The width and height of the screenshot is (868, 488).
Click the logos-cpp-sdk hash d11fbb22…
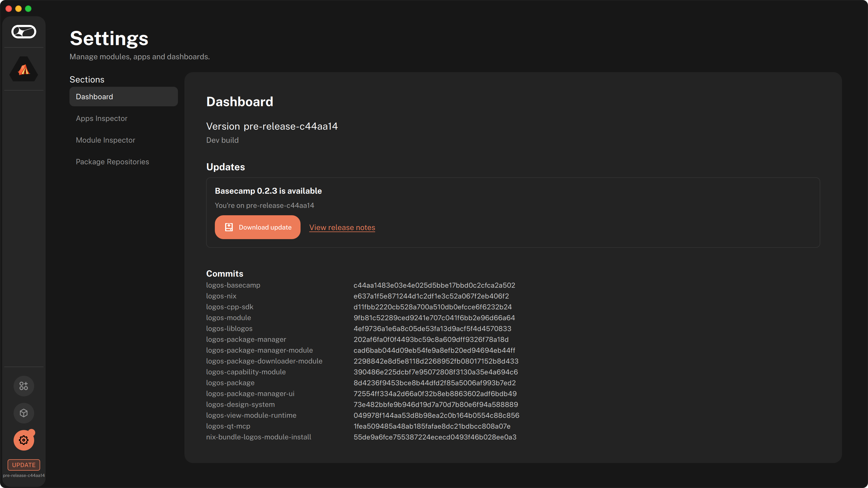point(433,307)
